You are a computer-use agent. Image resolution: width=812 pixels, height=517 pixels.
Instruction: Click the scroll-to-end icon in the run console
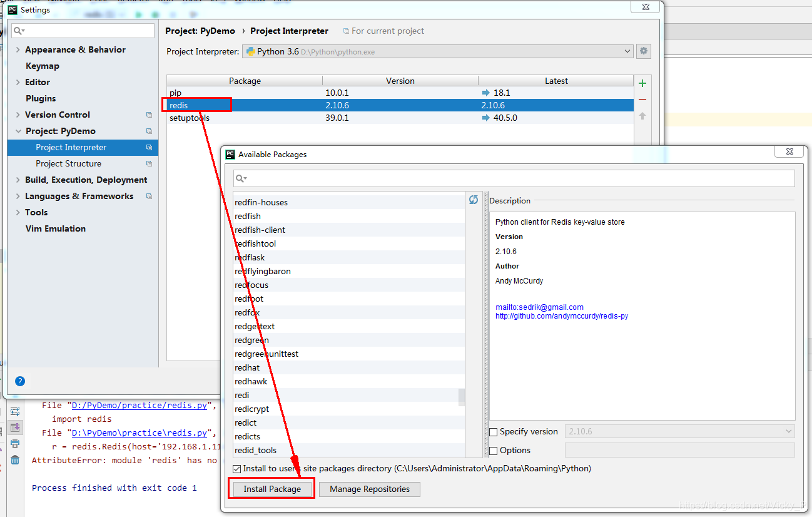[x=15, y=428]
